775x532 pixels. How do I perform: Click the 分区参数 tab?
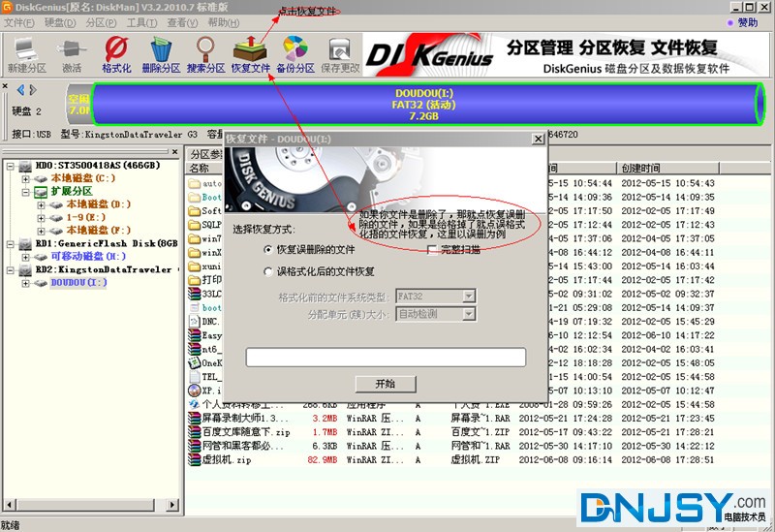(206, 154)
